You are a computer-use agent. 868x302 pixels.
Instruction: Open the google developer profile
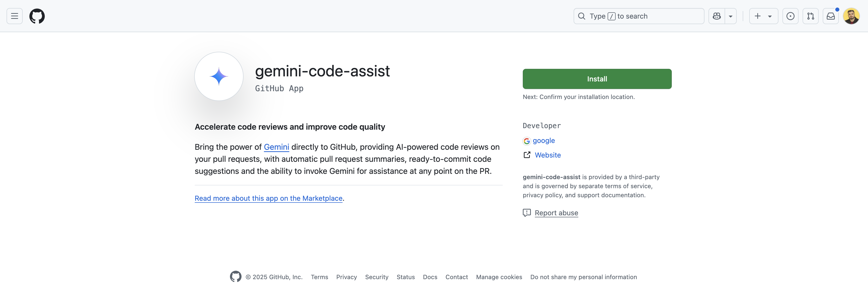coord(544,141)
